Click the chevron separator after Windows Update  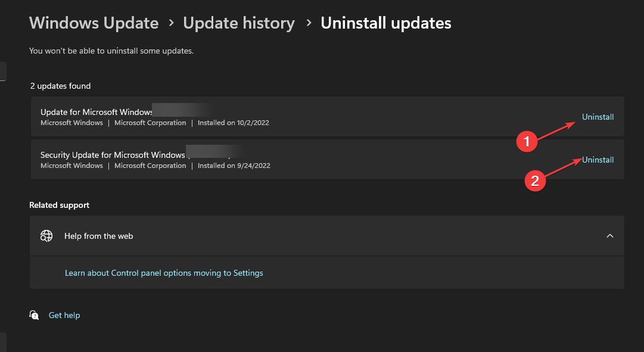click(x=171, y=23)
